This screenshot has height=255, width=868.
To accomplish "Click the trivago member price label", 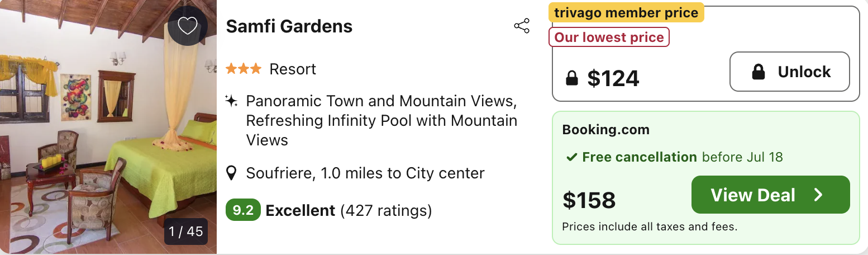I will 626,12.
